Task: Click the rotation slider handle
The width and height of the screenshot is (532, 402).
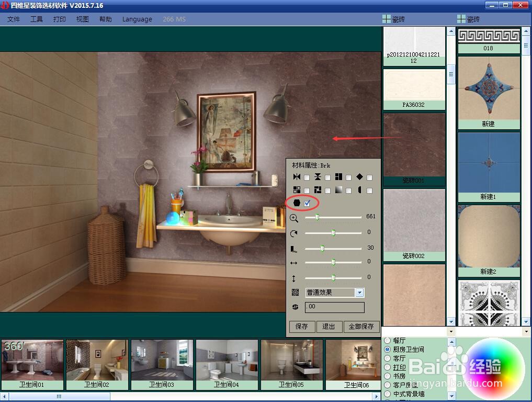Action: (334, 232)
